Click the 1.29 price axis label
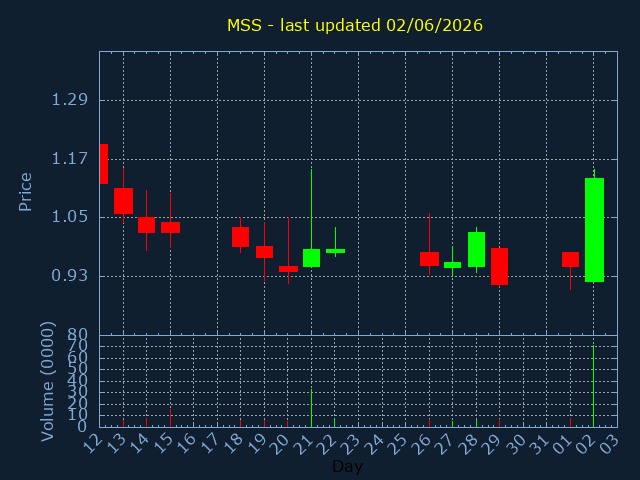 [x=69, y=100]
